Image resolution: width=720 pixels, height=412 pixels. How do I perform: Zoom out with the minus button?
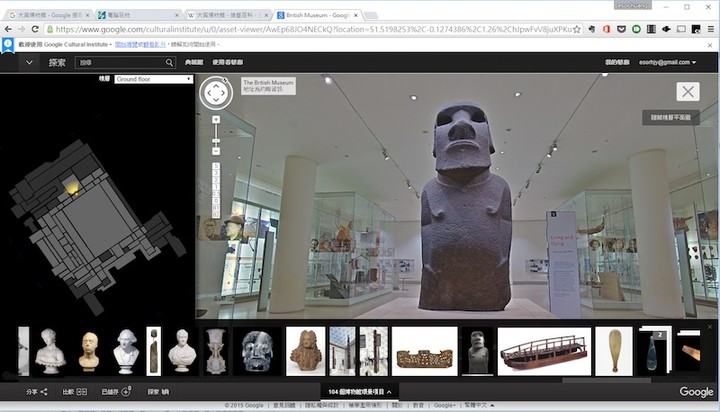point(216,152)
